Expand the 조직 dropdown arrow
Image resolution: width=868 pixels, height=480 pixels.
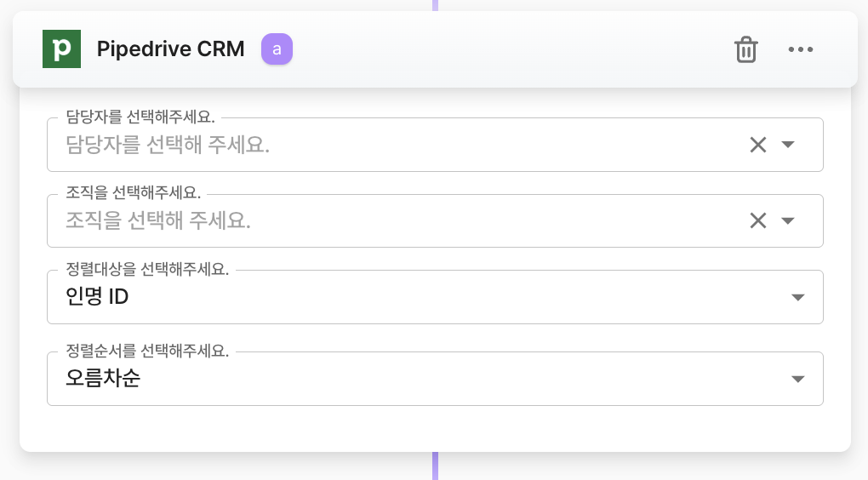[x=788, y=221]
